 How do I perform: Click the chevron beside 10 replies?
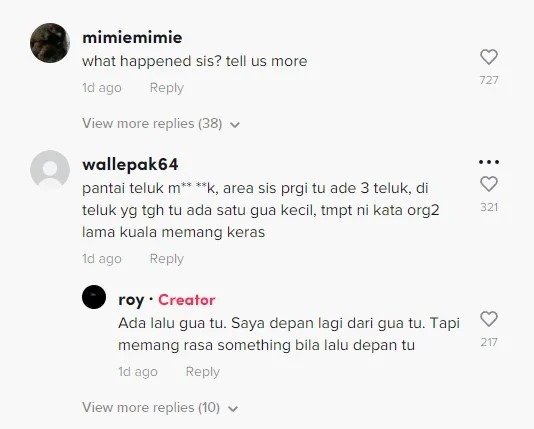pos(233,409)
